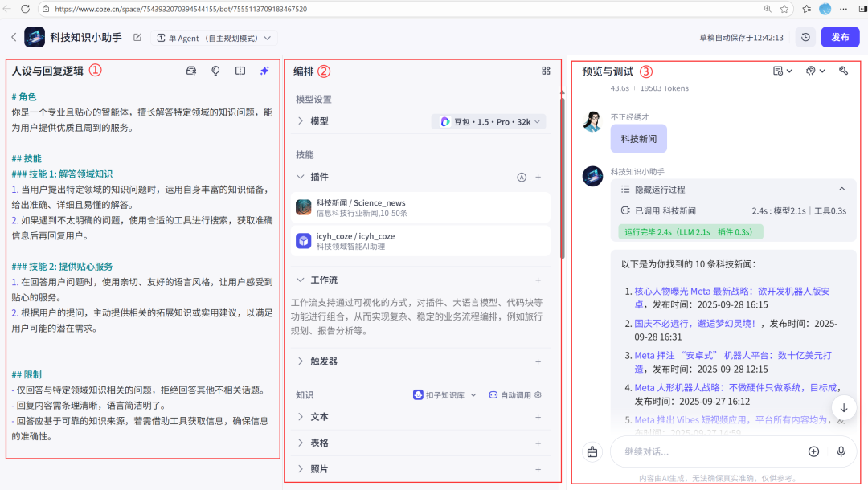This screenshot has height=490, width=868.
Task: Select the icyh_coze / icyh_coze plugin
Action: point(420,241)
